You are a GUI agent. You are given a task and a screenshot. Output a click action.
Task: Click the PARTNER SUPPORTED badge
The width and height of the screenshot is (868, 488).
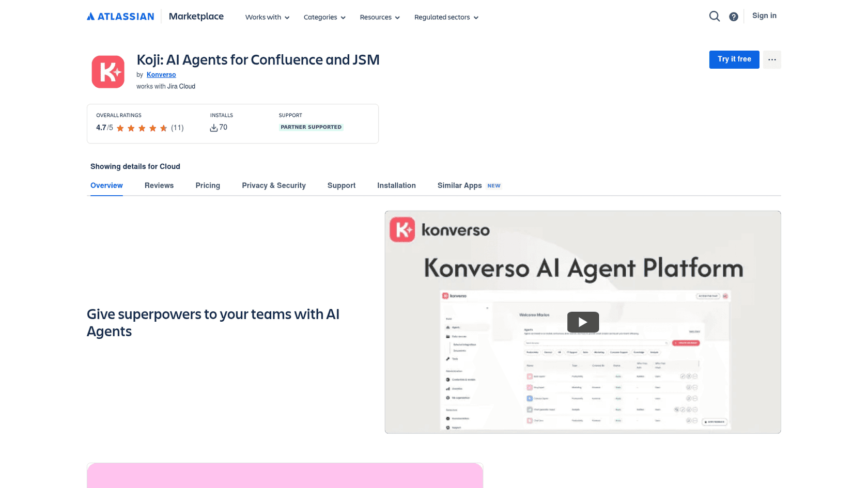(x=311, y=127)
